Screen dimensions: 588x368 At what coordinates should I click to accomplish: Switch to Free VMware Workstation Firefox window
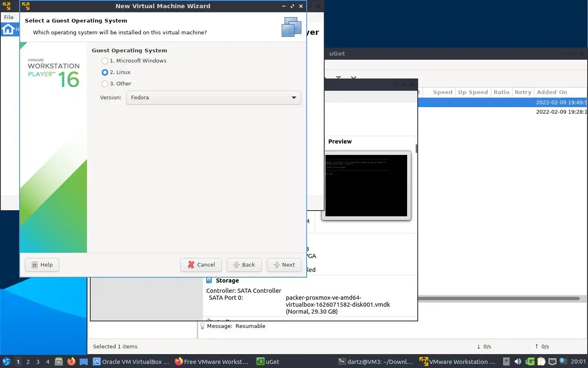pos(212,362)
